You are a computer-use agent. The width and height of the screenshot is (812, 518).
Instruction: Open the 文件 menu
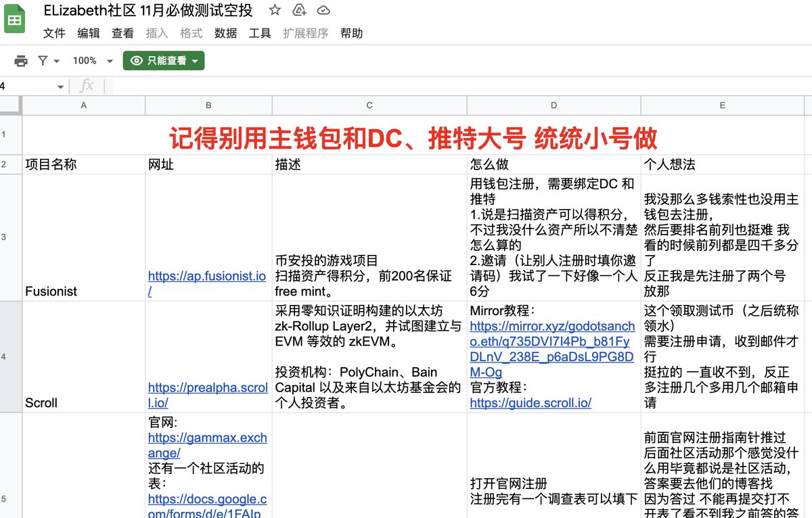pyautogui.click(x=54, y=33)
